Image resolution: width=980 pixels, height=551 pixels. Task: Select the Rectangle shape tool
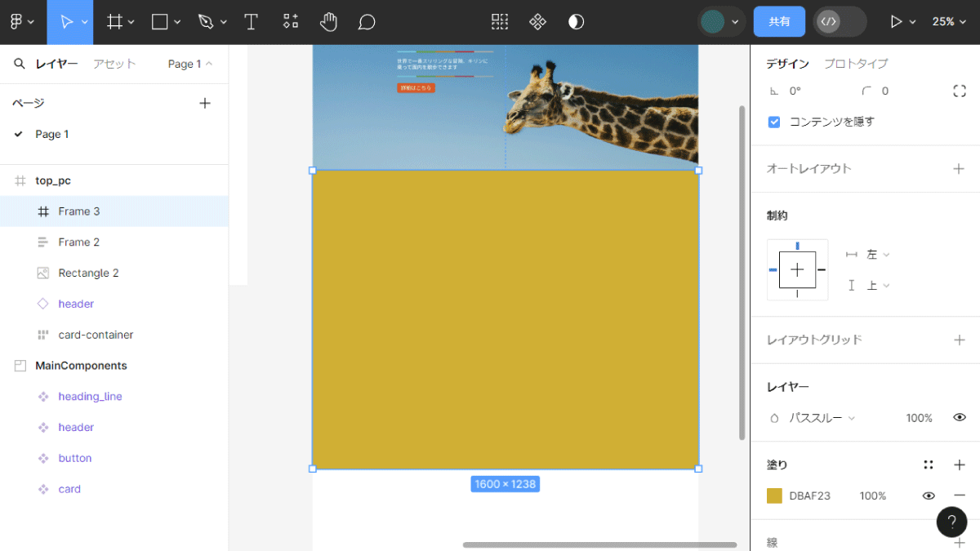pos(160,22)
